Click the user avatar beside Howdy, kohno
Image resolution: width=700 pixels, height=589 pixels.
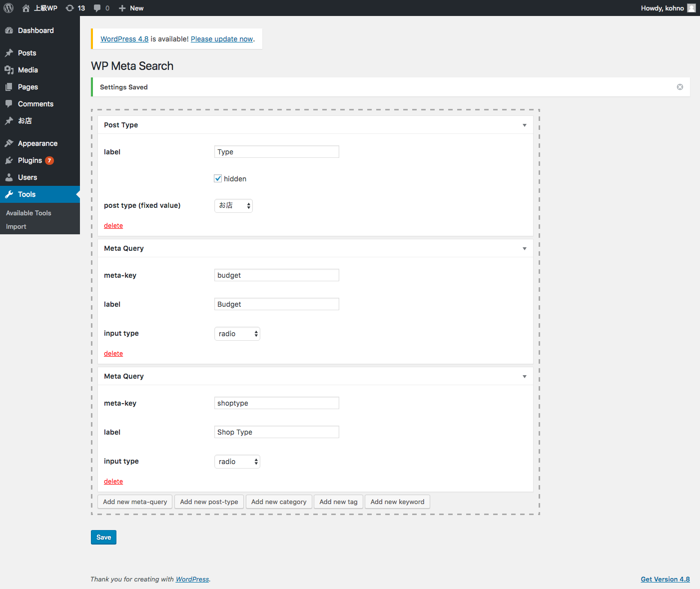pos(692,8)
